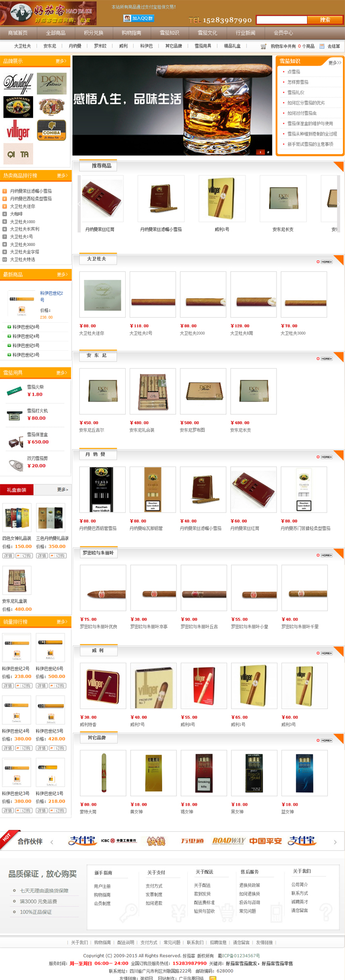The height and width of the screenshot is (980, 345).
Task: Open the 雪茄文化 navigation tab
Action: [x=207, y=33]
